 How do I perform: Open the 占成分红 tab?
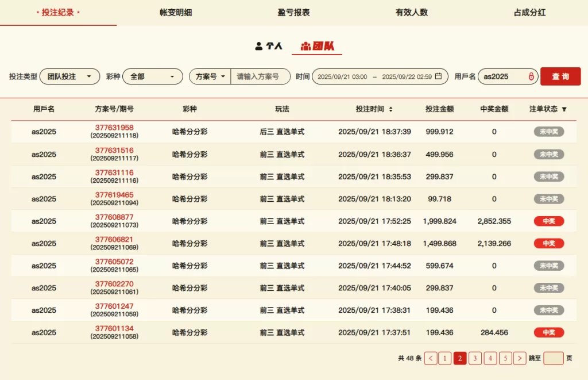click(529, 12)
